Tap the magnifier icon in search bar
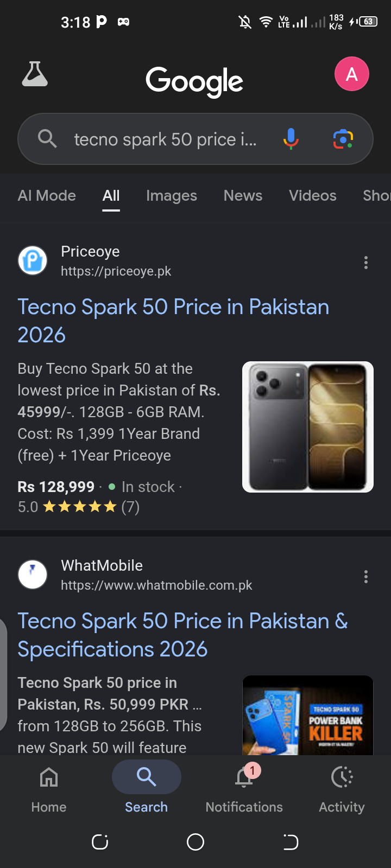This screenshot has height=868, width=391. pyautogui.click(x=48, y=139)
